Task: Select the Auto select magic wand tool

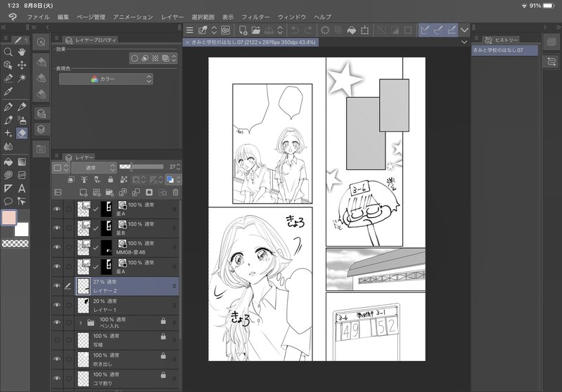Action: (22, 78)
